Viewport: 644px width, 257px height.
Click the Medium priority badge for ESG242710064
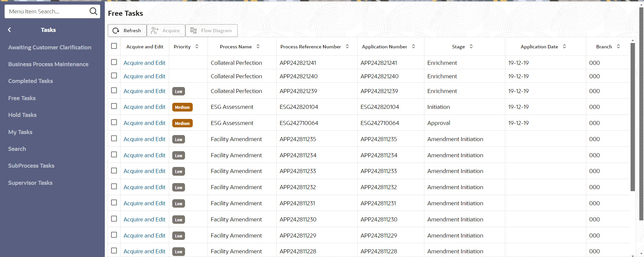(x=182, y=123)
